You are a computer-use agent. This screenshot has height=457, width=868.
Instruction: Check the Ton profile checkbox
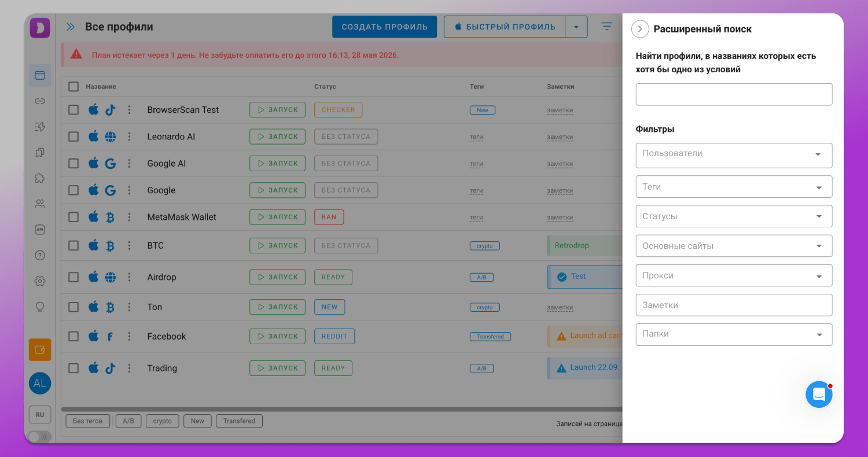pyautogui.click(x=73, y=307)
